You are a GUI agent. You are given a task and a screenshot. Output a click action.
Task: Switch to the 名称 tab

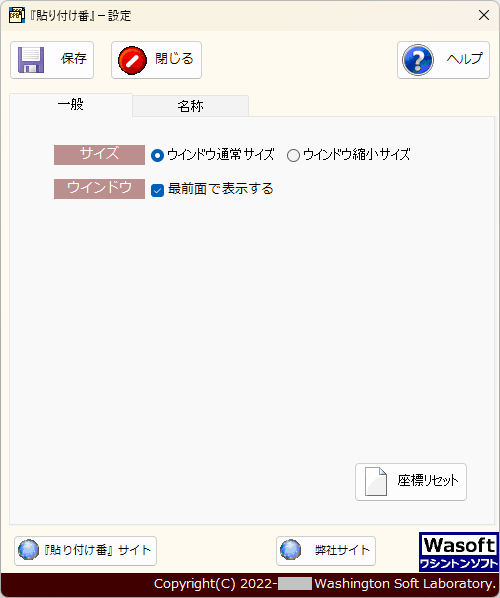click(190, 106)
